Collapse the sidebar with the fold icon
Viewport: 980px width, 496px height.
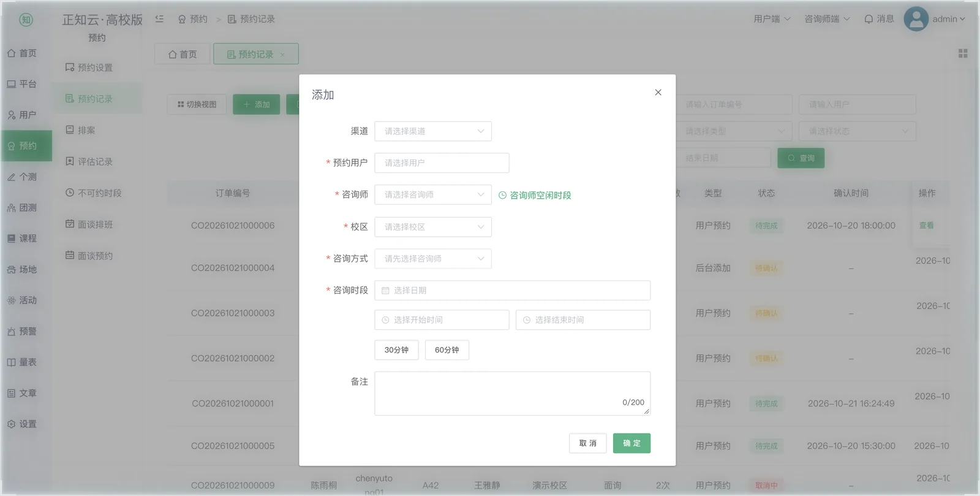click(x=159, y=19)
